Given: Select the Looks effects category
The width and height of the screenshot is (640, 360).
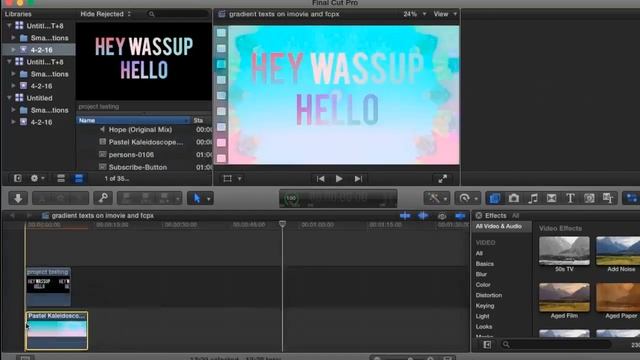Looking at the screenshot, I should [484, 327].
